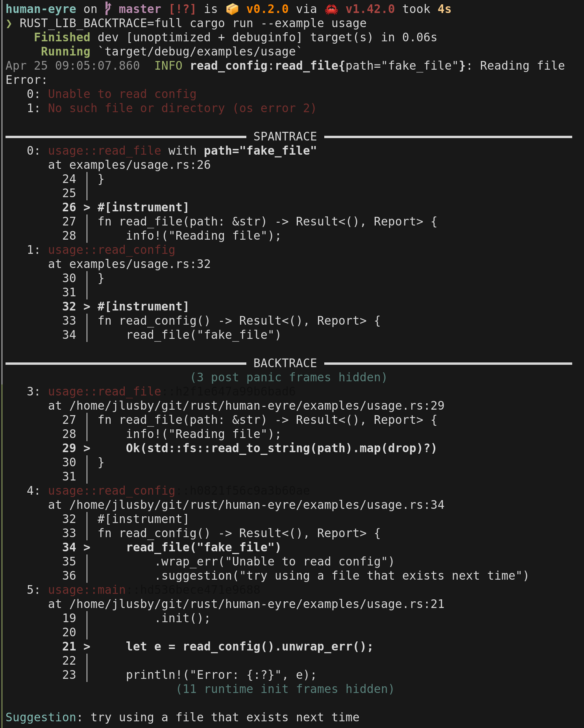This screenshot has height=728, width=584.
Task: Click the 11 runtime init frames hidden text
Action: tap(285, 689)
